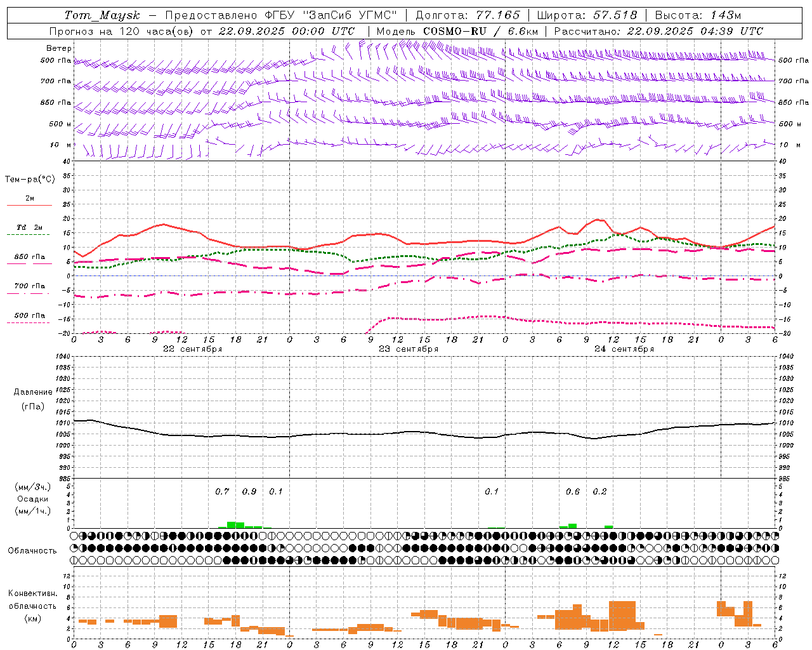Click the precipitation amount 0.7
The width and height of the screenshot is (812, 650).
point(222,491)
